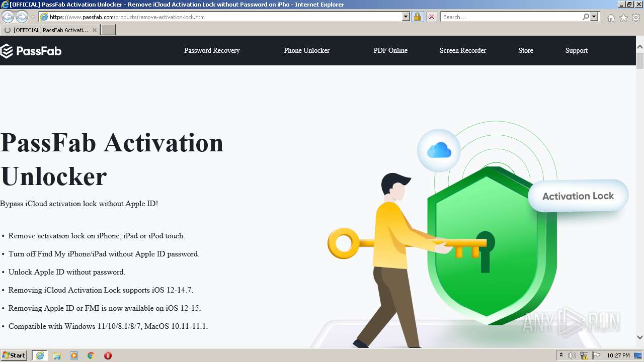
Task: Click the security lock icon
Action: click(417, 17)
